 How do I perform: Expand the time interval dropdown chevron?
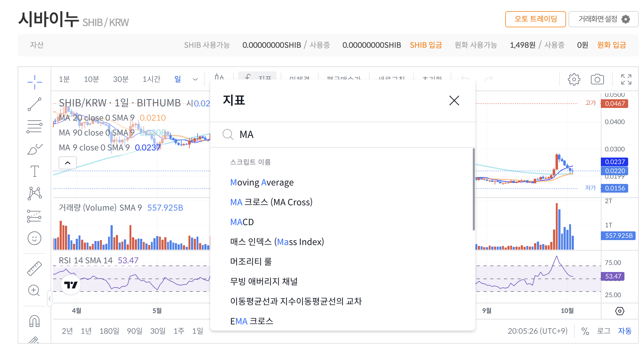coord(195,79)
